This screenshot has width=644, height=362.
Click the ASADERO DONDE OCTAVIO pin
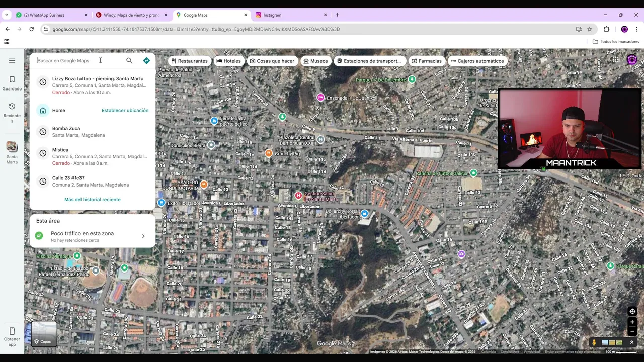pyautogui.click(x=204, y=185)
